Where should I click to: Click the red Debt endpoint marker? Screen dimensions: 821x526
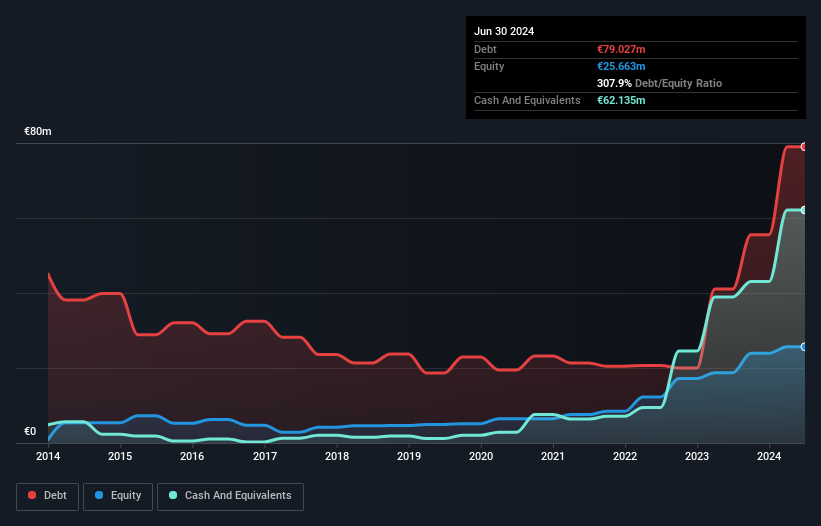(x=804, y=147)
